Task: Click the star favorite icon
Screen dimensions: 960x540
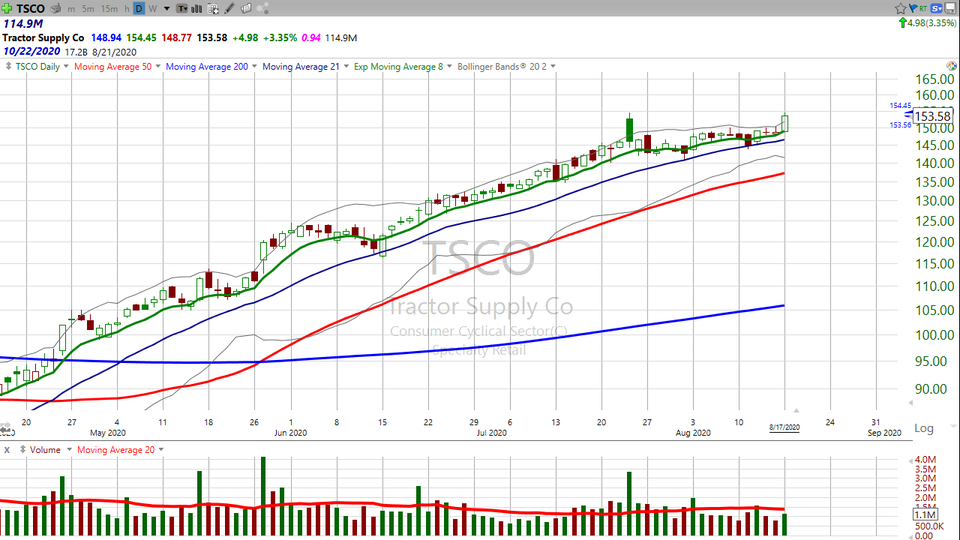Action: tap(902, 8)
